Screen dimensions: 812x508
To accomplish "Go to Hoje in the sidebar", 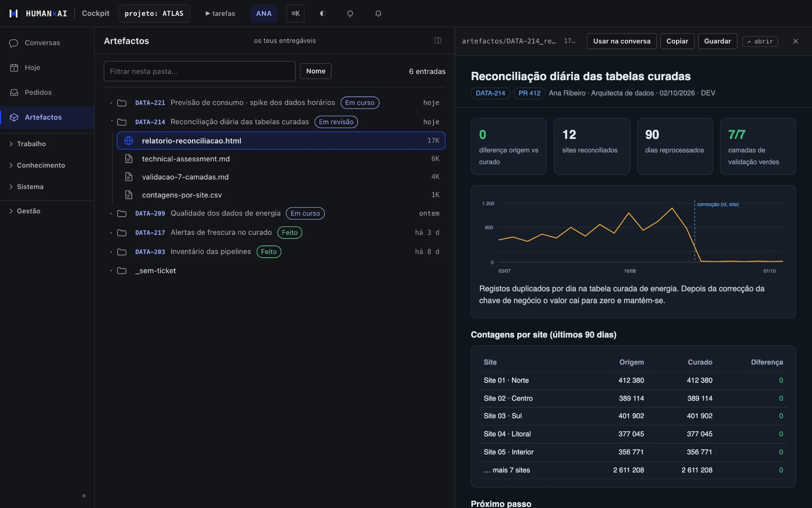I will [47, 67].
